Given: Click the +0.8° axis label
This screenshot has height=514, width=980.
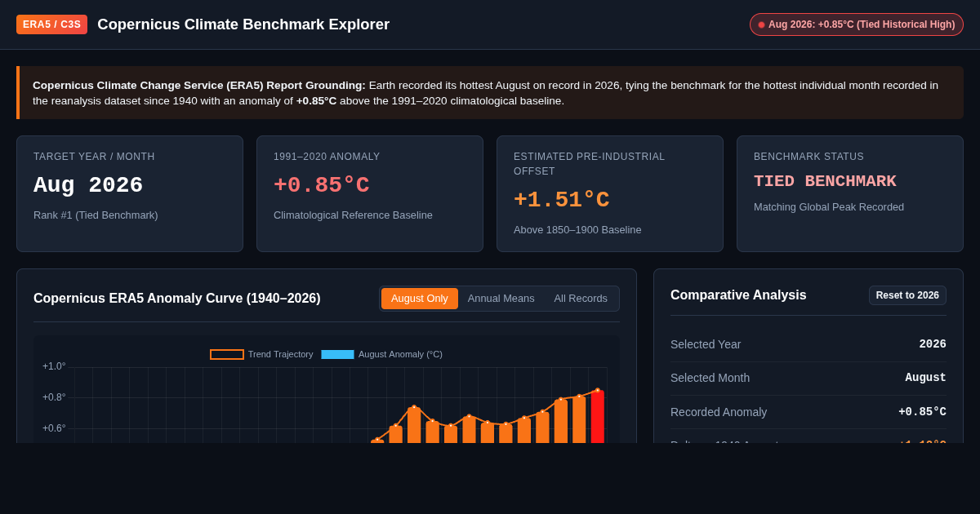Looking at the screenshot, I should pos(54,397).
